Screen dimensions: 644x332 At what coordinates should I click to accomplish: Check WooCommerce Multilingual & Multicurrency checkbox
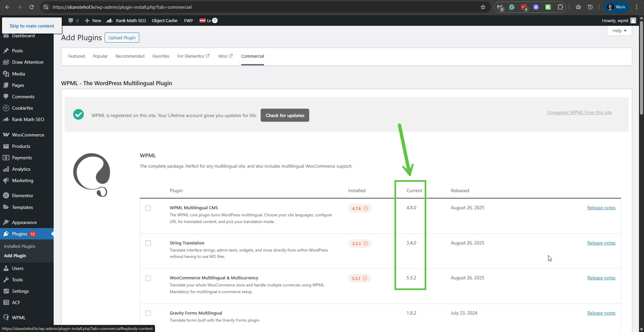click(148, 278)
